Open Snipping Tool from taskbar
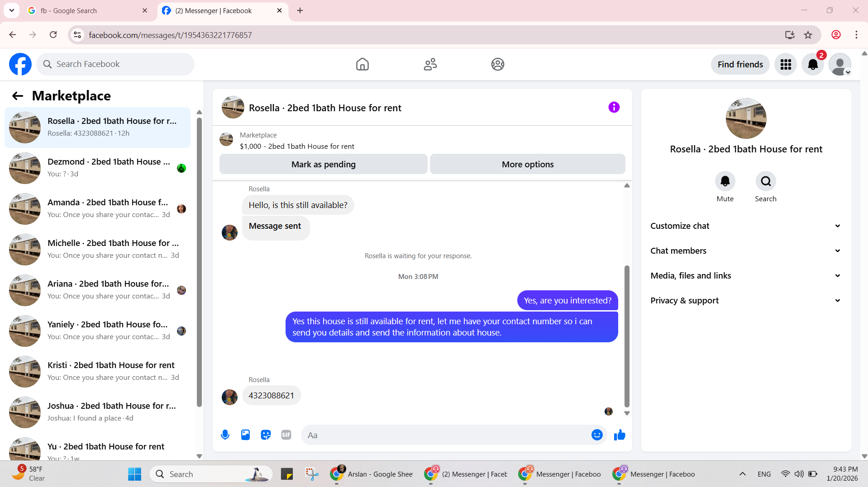 coord(312,474)
